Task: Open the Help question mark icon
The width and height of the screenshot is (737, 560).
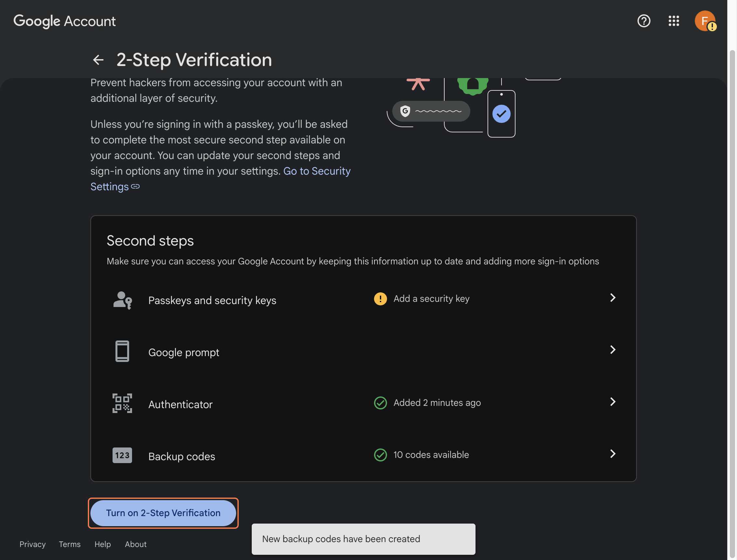Action: (643, 21)
